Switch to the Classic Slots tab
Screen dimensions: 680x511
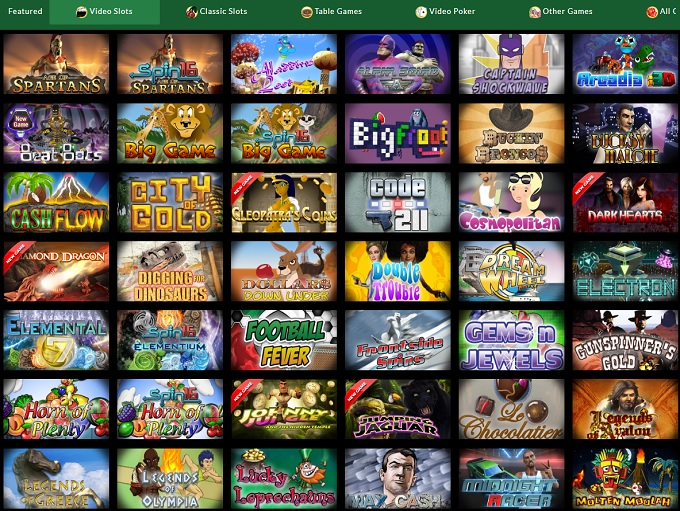[x=216, y=12]
